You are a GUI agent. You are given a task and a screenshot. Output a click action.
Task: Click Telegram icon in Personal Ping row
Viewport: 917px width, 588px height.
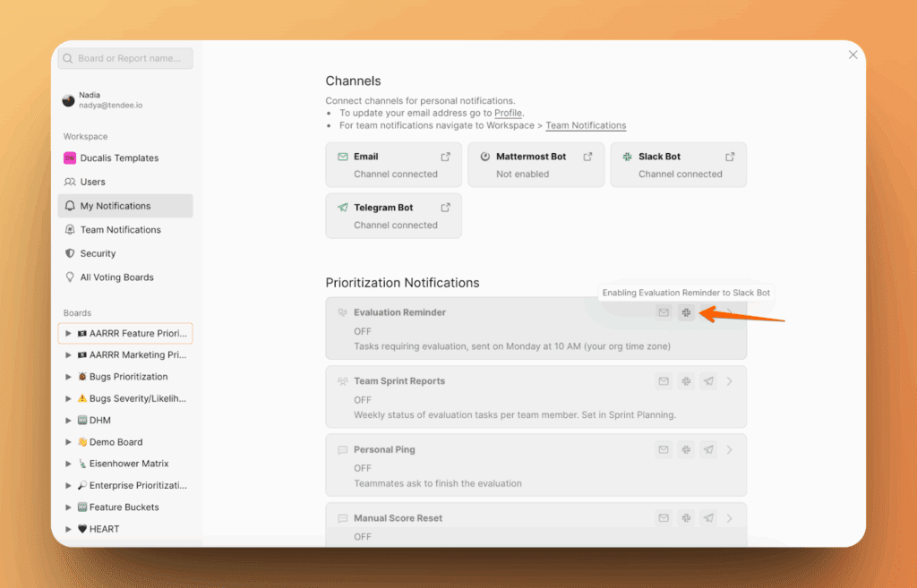click(708, 449)
